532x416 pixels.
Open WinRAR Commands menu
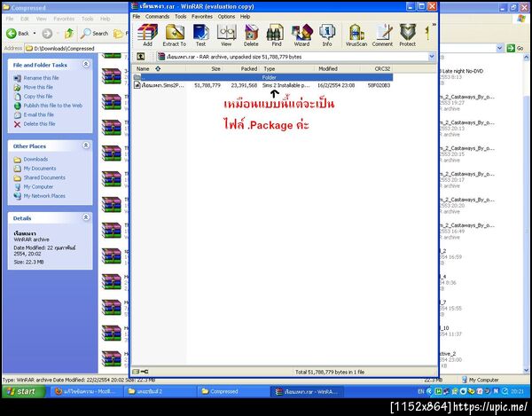click(x=158, y=16)
